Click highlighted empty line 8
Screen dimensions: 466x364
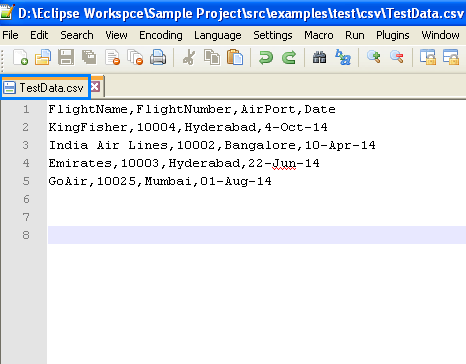click(257, 235)
